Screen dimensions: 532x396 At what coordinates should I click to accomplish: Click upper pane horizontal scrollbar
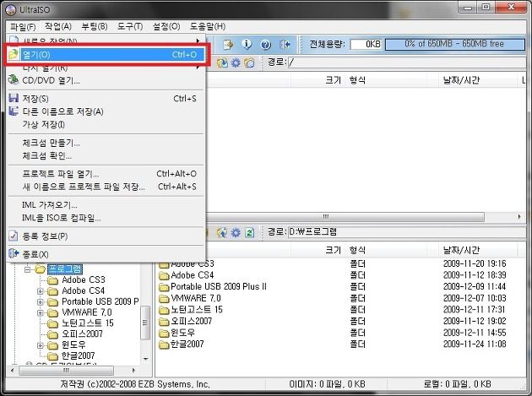coord(345,217)
